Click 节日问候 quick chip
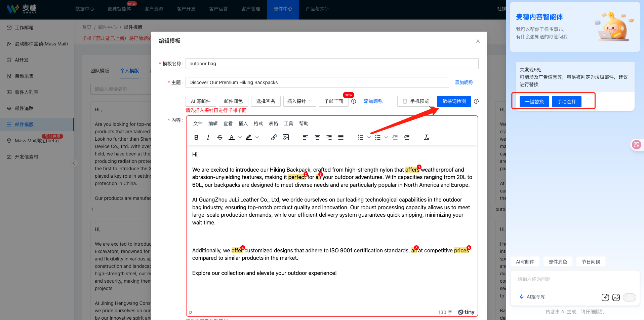 click(x=591, y=262)
